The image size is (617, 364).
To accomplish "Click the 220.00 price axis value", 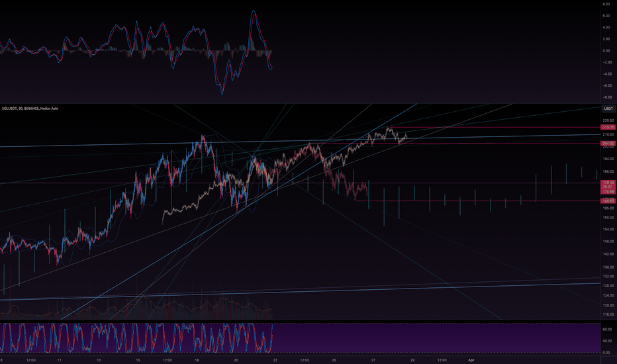I will (x=608, y=120).
